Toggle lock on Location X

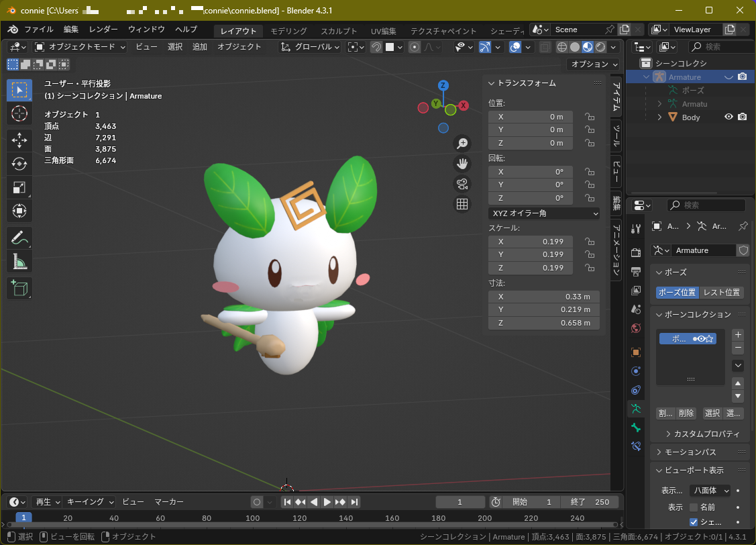pos(589,117)
